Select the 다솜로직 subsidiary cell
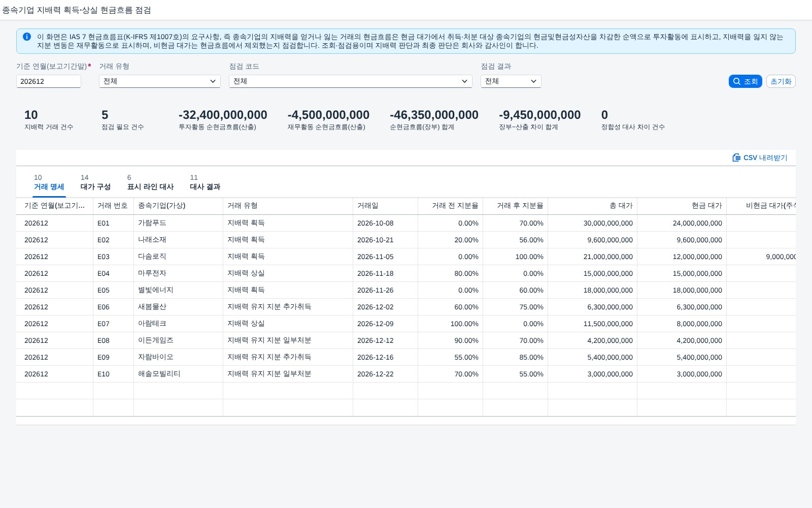 coord(178,257)
